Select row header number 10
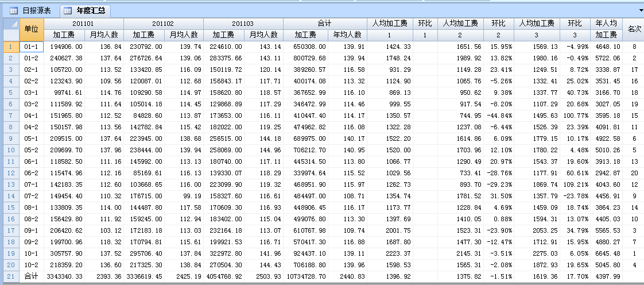 10,150
